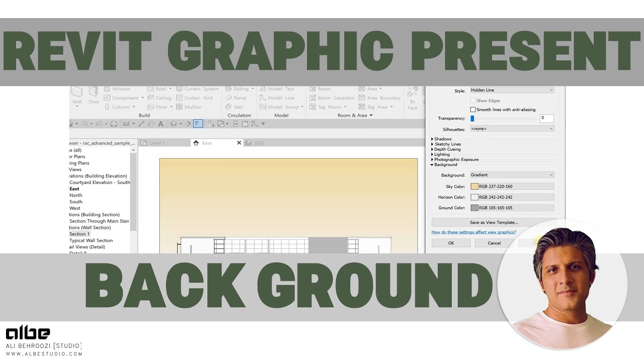The image size is (644, 362).
Task: Select the Mullion tool
Action: click(x=189, y=107)
